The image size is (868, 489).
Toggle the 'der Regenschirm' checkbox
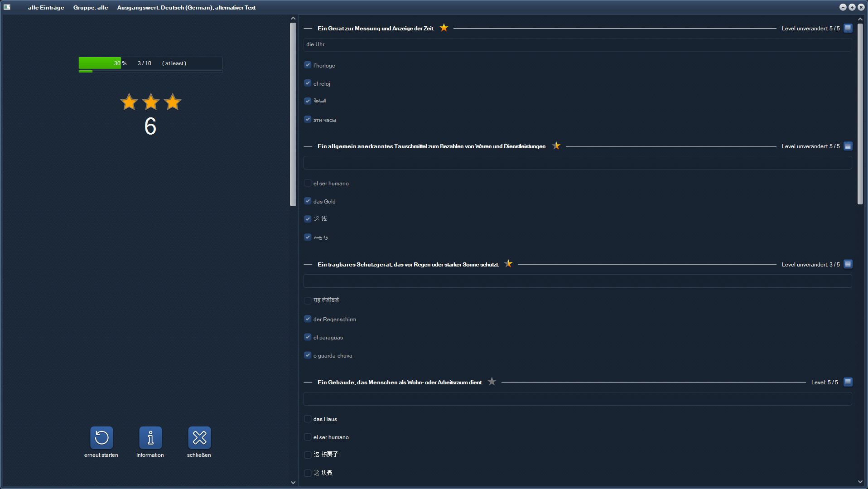tap(308, 319)
